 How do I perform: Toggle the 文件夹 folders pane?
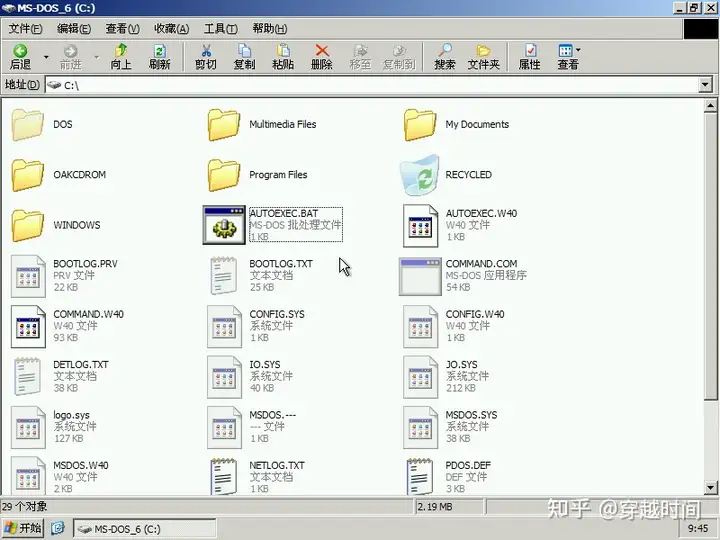483,57
